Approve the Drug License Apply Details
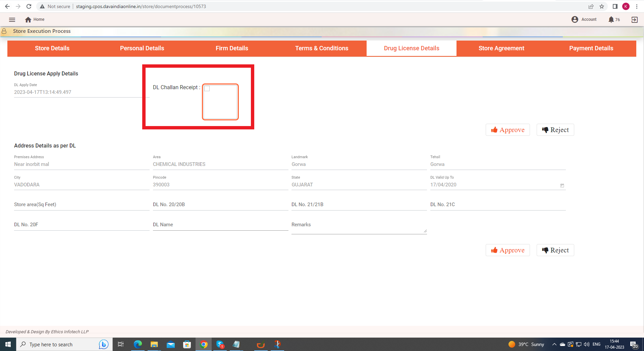This screenshot has width=644, height=351. click(507, 130)
